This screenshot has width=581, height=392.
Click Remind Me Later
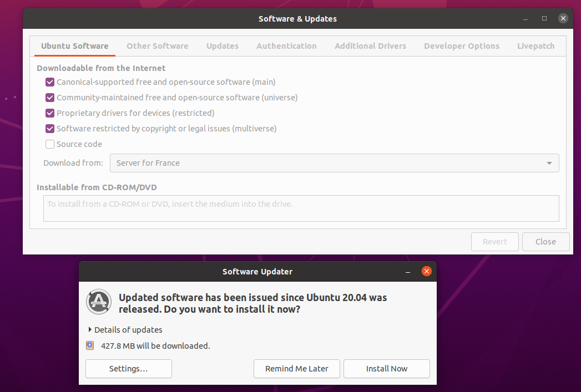(296, 369)
